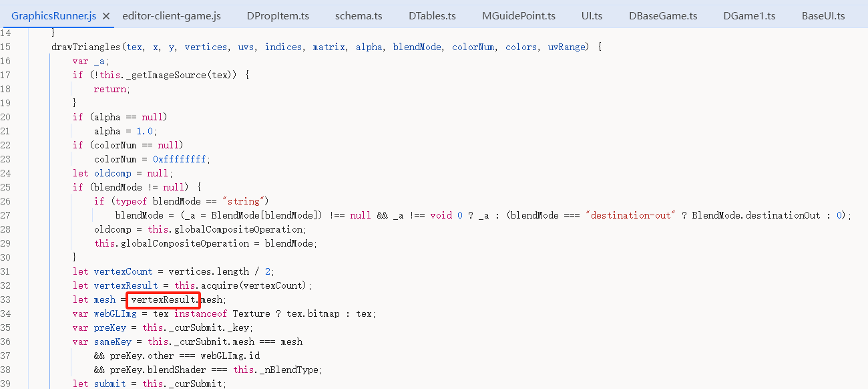Click 'vertexCount' declaration on line 31
This screenshot has height=389, width=868.
[124, 271]
